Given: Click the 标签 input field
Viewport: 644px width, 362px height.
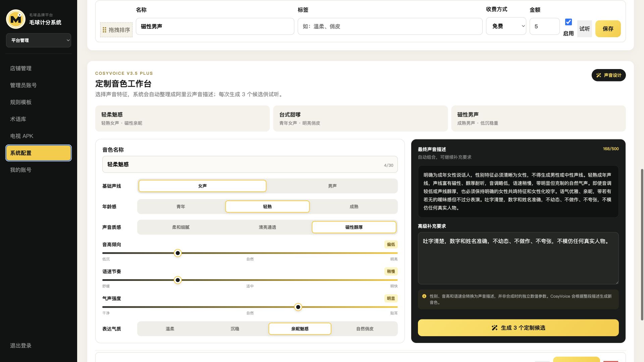Looking at the screenshot, I should pyautogui.click(x=390, y=26).
